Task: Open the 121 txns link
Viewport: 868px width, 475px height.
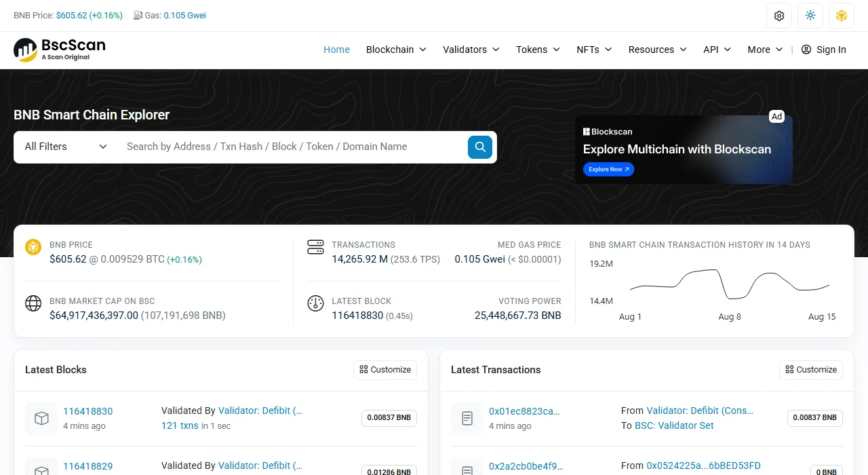Action: [x=180, y=425]
